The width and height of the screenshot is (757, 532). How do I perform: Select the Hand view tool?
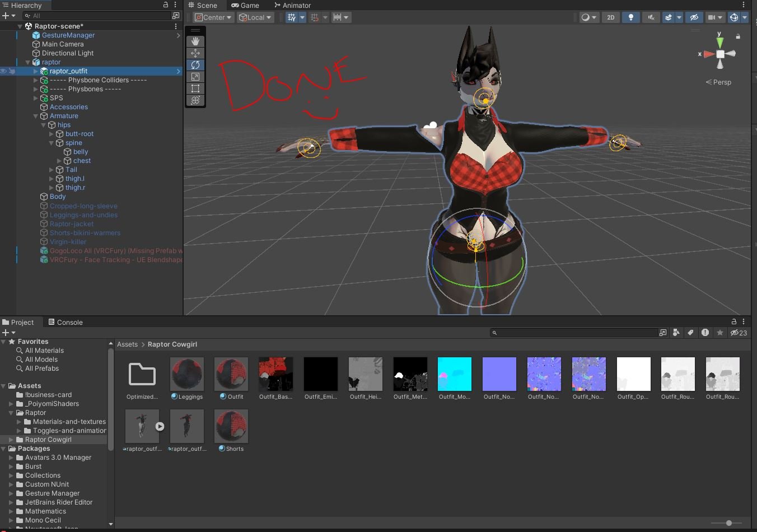point(195,41)
